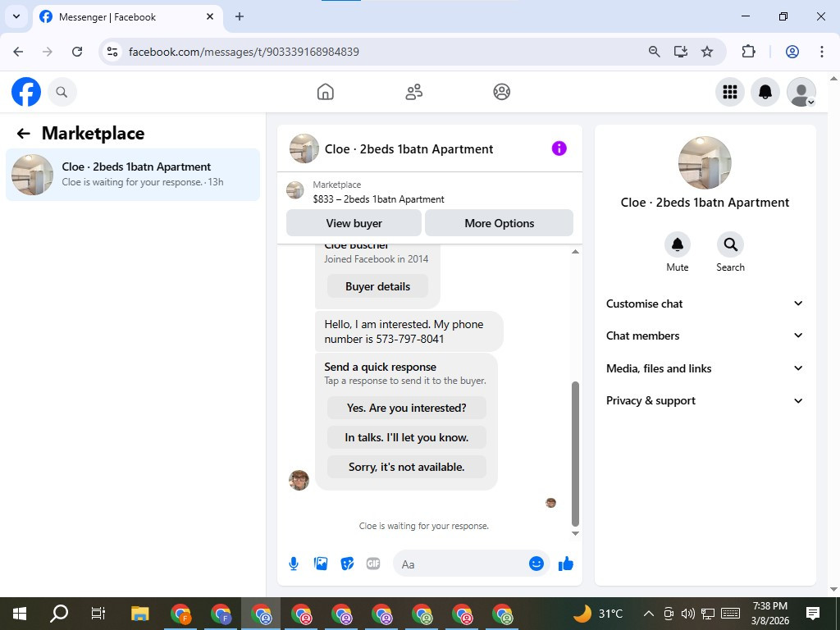
Task: Open the volume control in system tray
Action: pos(688,614)
